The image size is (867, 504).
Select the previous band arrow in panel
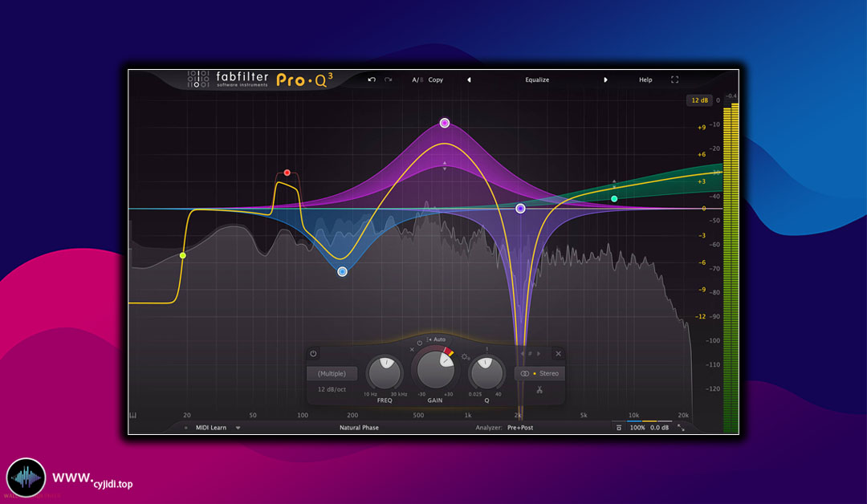522,354
